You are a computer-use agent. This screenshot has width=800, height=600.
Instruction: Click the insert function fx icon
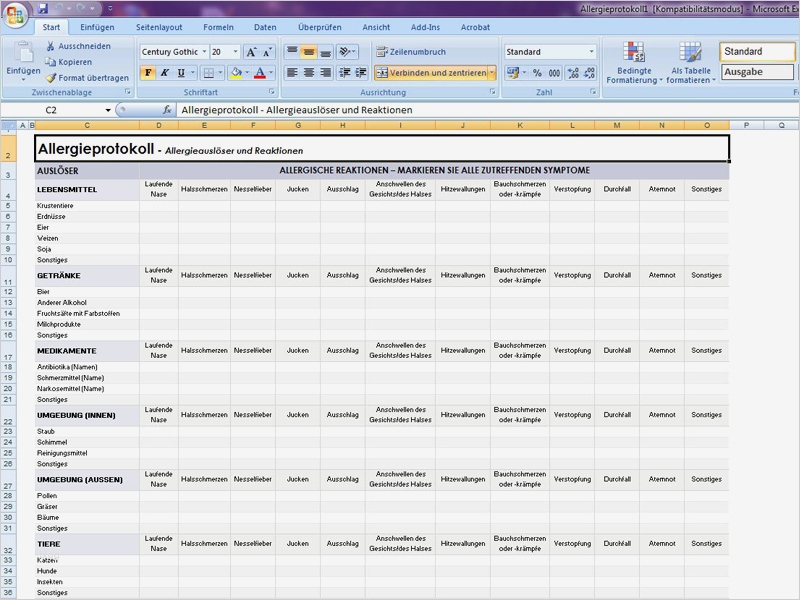tap(167, 110)
